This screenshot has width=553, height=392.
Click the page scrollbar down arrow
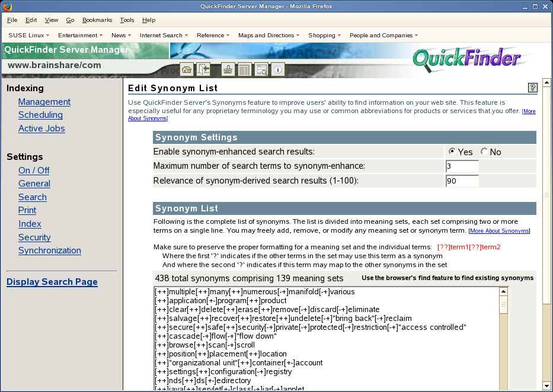point(546,385)
